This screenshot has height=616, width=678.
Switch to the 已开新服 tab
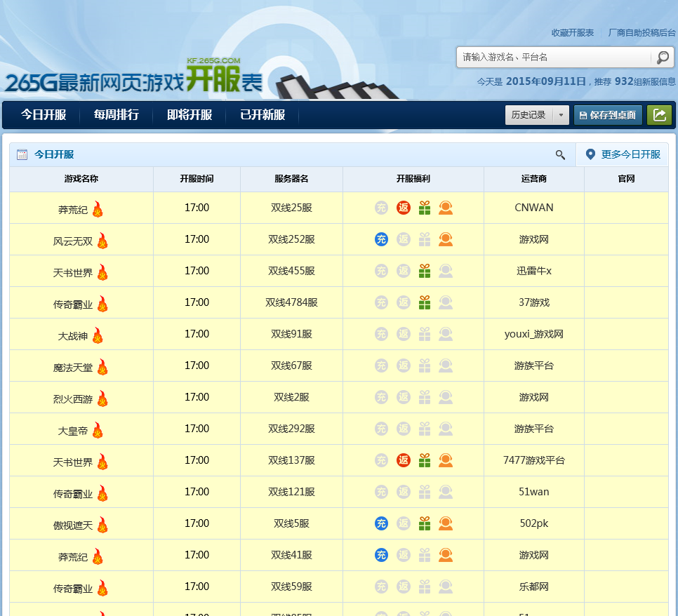(262, 114)
